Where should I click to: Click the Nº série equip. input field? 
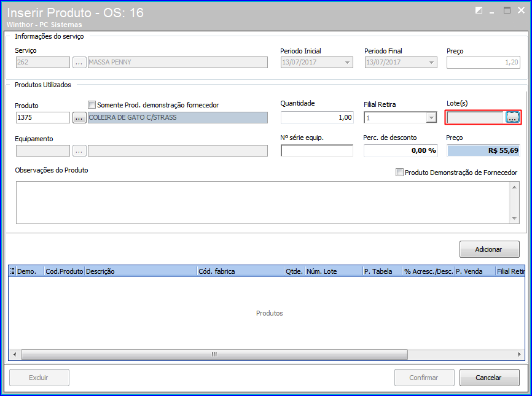(317, 150)
